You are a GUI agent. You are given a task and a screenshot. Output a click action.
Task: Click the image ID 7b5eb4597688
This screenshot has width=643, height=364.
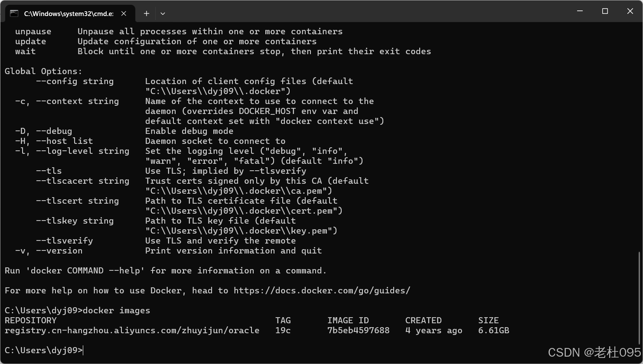pyautogui.click(x=359, y=330)
